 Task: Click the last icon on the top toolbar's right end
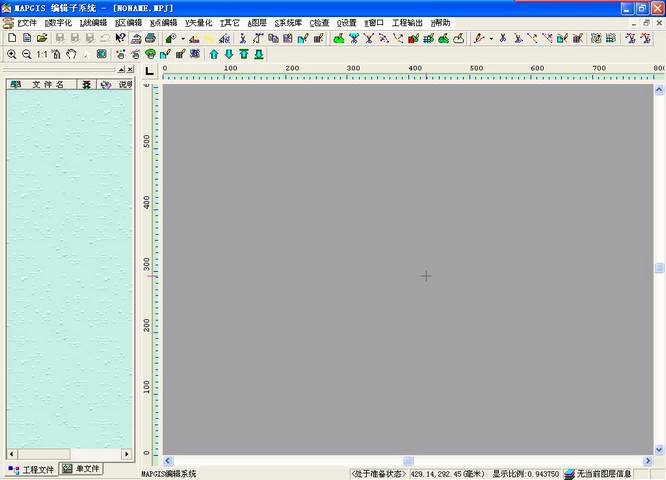click(x=646, y=39)
